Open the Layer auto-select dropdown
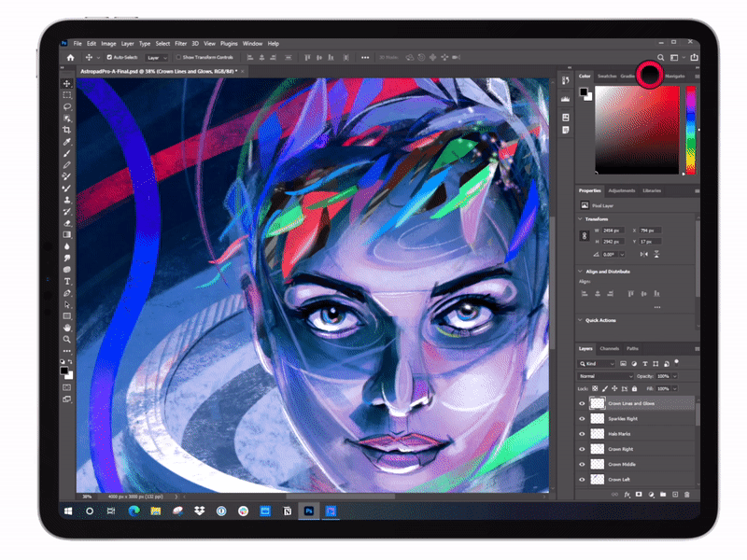Image resolution: width=747 pixels, height=560 pixels. point(156,56)
